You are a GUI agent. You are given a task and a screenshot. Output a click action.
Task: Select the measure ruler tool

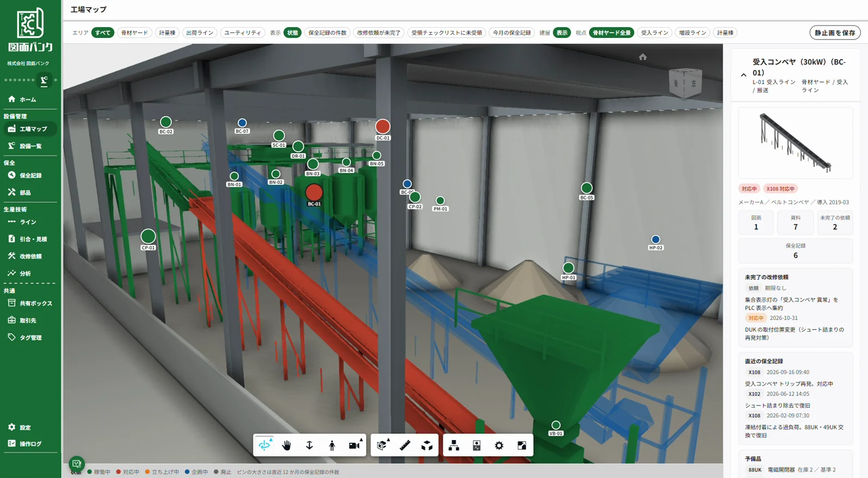[405, 445]
